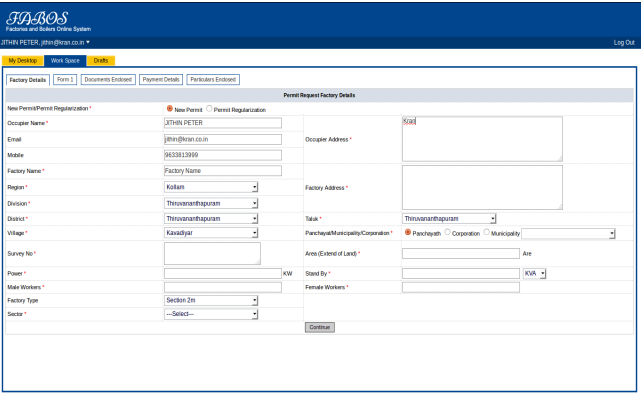Select the Panchayath radio button
643x394 pixels.
408,232
